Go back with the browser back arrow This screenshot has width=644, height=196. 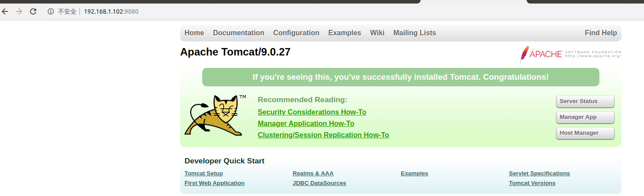[x=5, y=11]
